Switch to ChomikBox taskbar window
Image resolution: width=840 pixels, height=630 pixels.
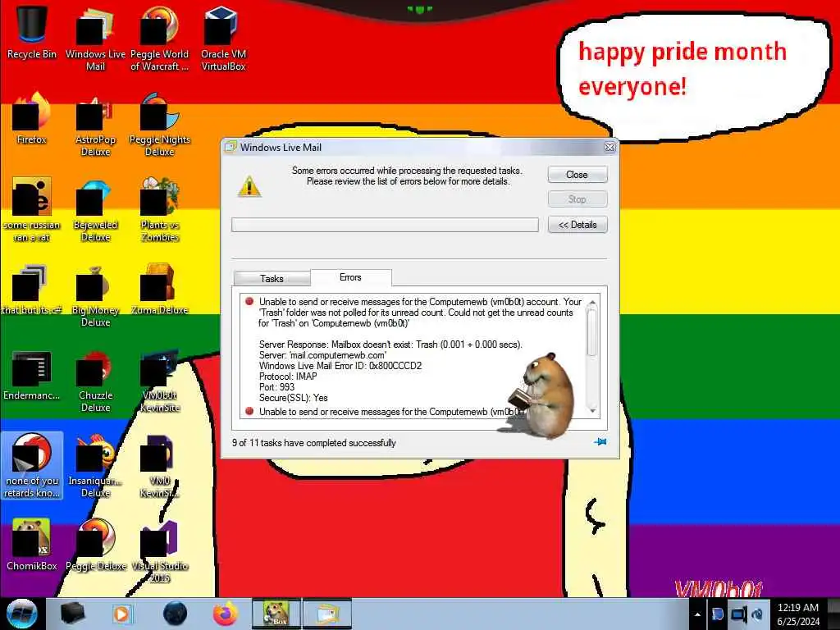[276, 614]
